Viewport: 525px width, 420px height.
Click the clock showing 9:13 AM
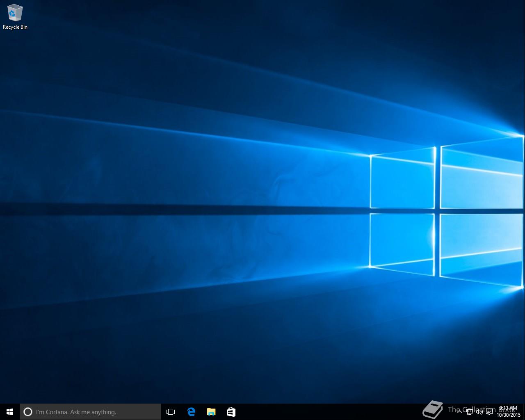[508, 412]
